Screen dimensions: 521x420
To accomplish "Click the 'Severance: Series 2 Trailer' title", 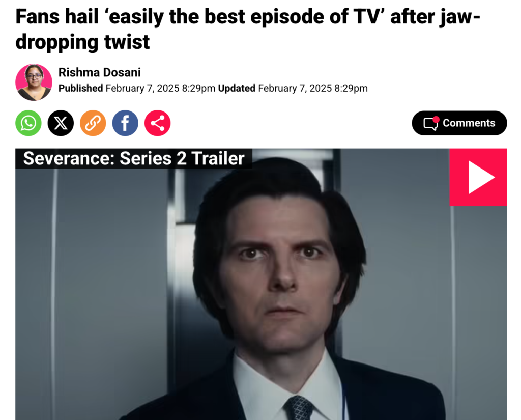I will tap(134, 158).
